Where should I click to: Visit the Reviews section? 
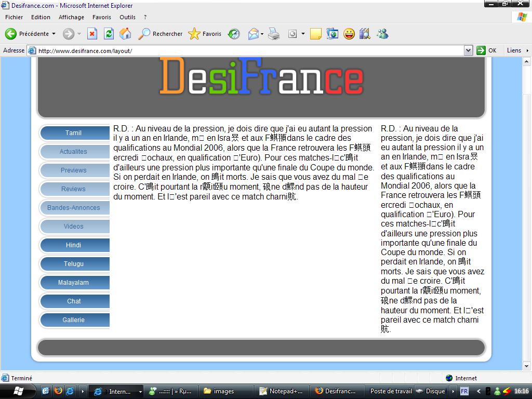click(x=75, y=189)
